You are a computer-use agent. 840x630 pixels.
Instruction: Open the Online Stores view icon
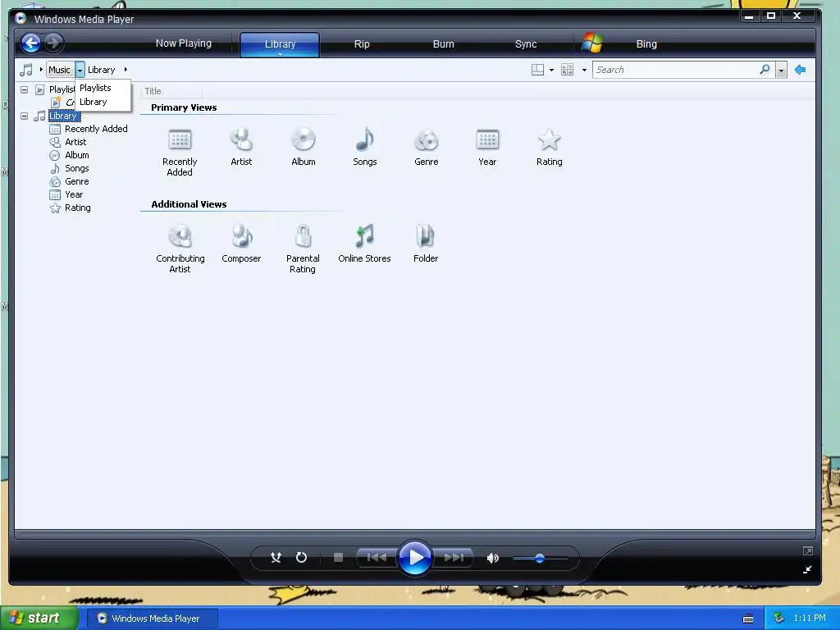364,236
